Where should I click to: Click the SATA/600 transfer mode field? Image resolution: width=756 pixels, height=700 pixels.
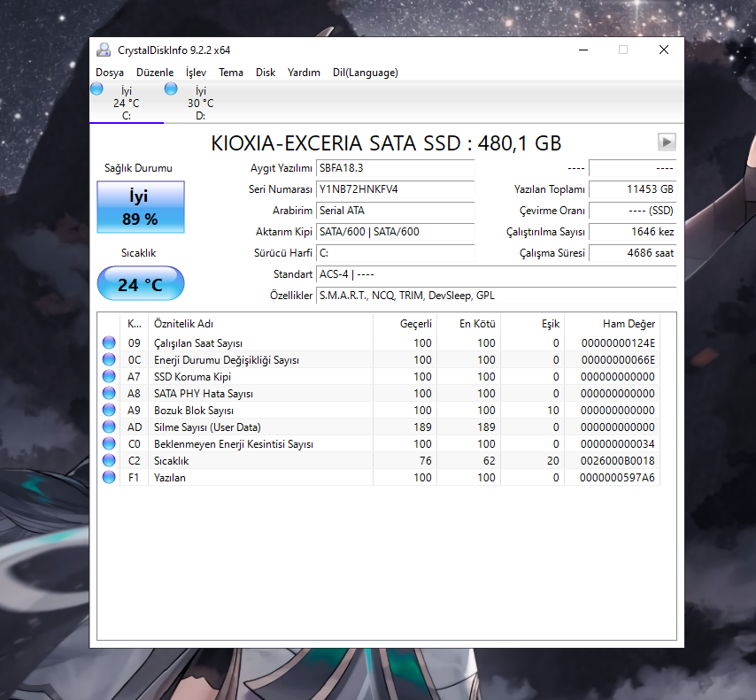point(396,231)
